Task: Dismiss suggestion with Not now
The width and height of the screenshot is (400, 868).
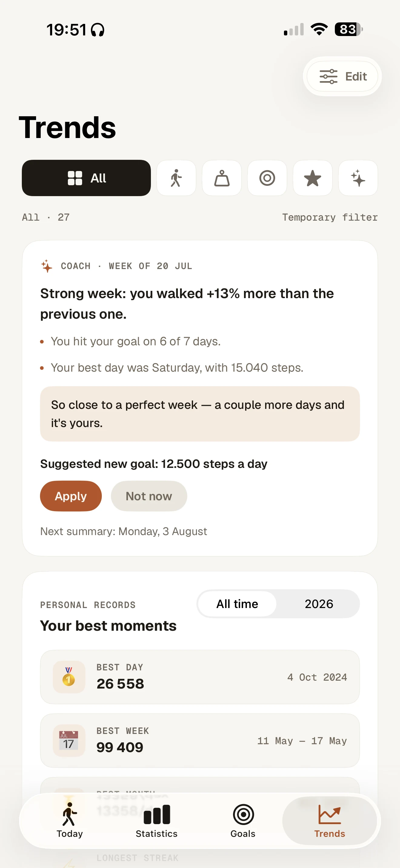Action: [x=149, y=496]
